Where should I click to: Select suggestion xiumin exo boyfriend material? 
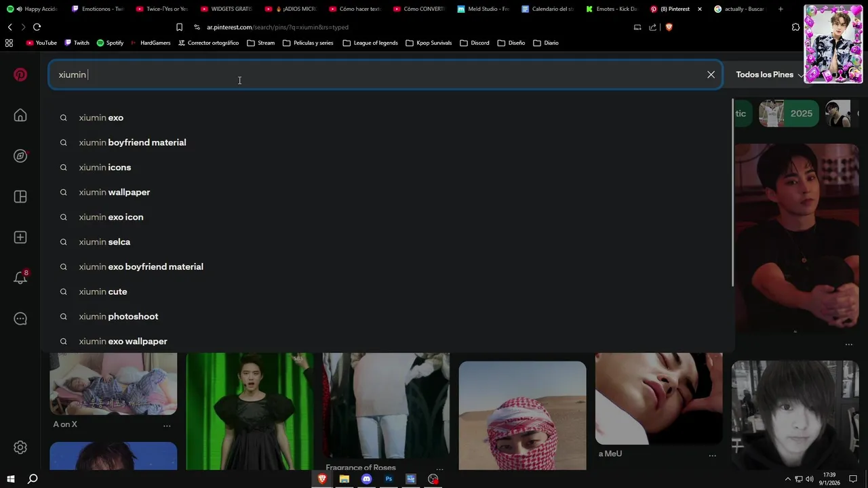[141, 267]
